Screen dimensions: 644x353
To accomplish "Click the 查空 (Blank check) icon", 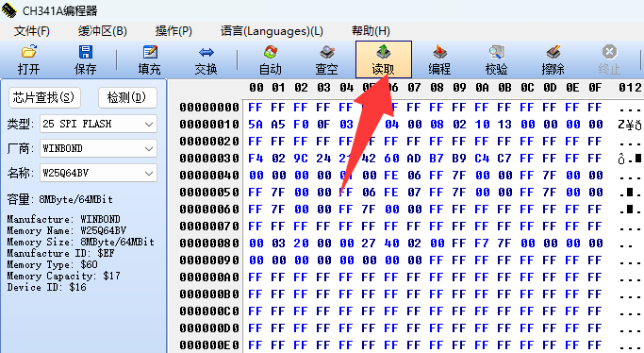I will pos(327,52).
